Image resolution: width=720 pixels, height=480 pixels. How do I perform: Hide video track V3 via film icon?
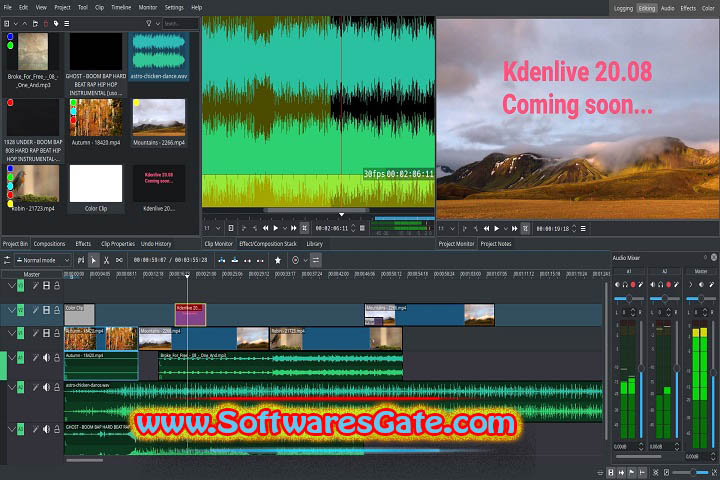[46, 286]
